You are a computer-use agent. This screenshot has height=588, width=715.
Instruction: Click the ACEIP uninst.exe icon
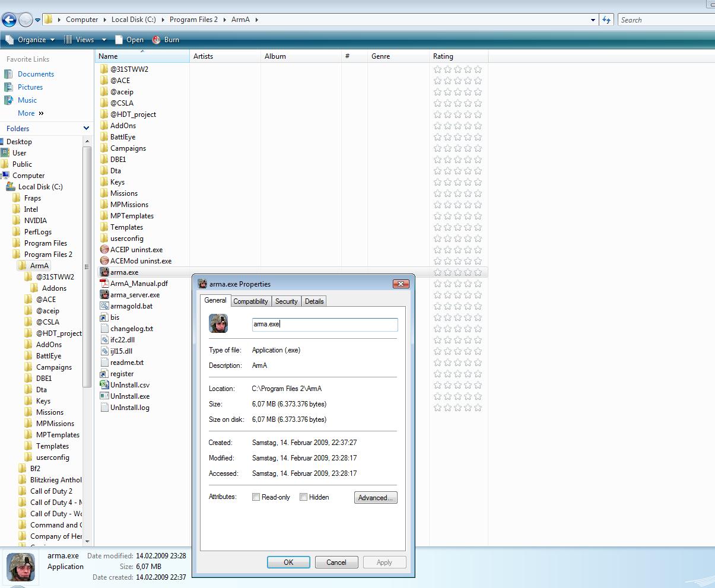point(104,250)
